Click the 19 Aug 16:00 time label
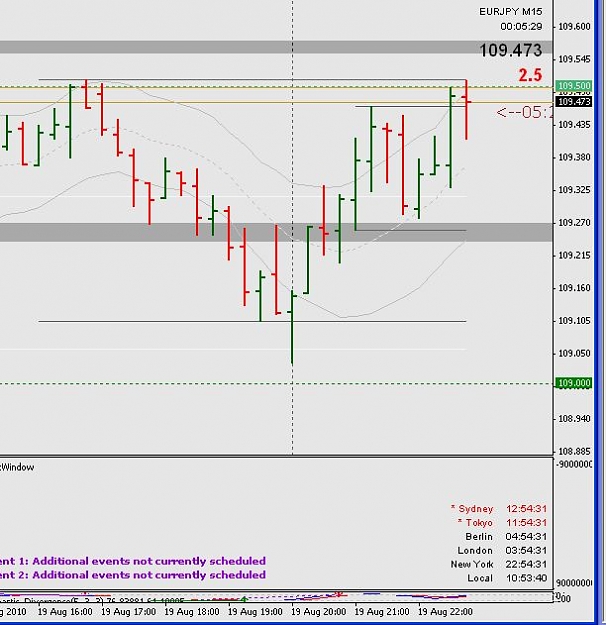 [65, 611]
